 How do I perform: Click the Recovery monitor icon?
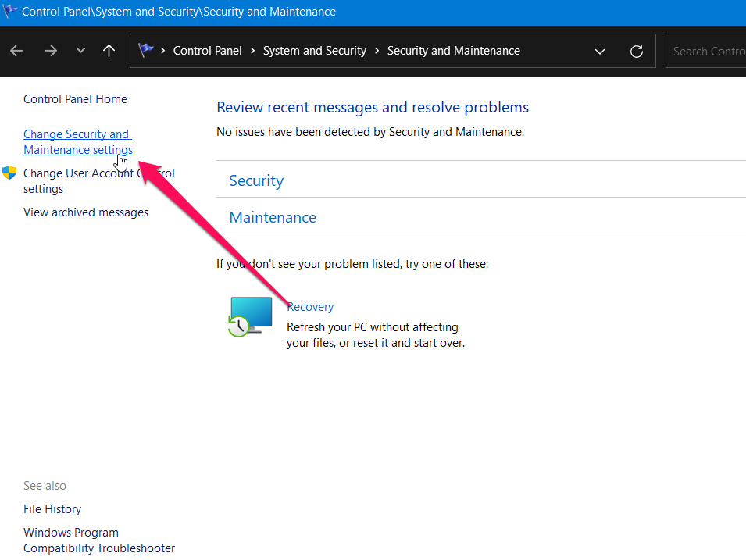[x=250, y=317]
